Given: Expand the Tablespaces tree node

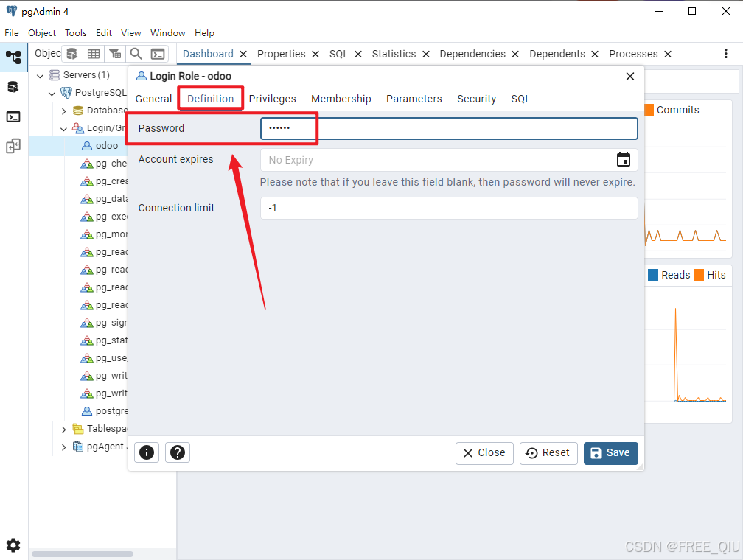Looking at the screenshot, I should click(64, 430).
